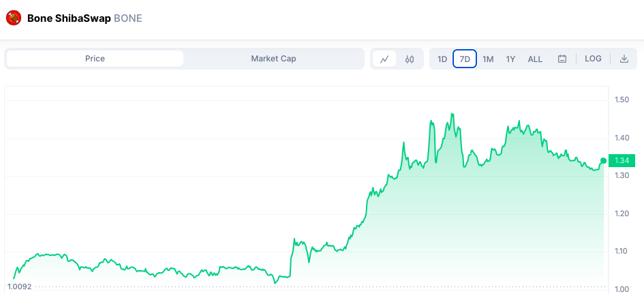Click the 1.30 axis label
The width and height of the screenshot is (644, 294).
pyautogui.click(x=622, y=175)
